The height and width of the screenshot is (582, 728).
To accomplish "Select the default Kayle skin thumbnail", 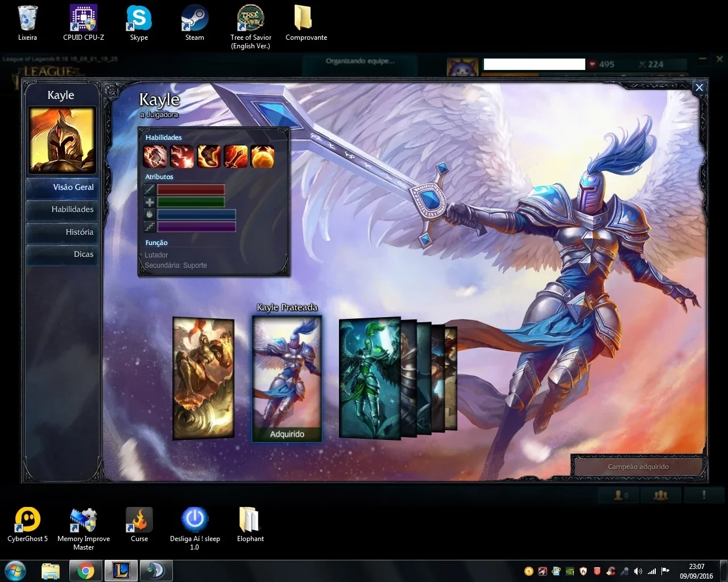I will 204,379.
